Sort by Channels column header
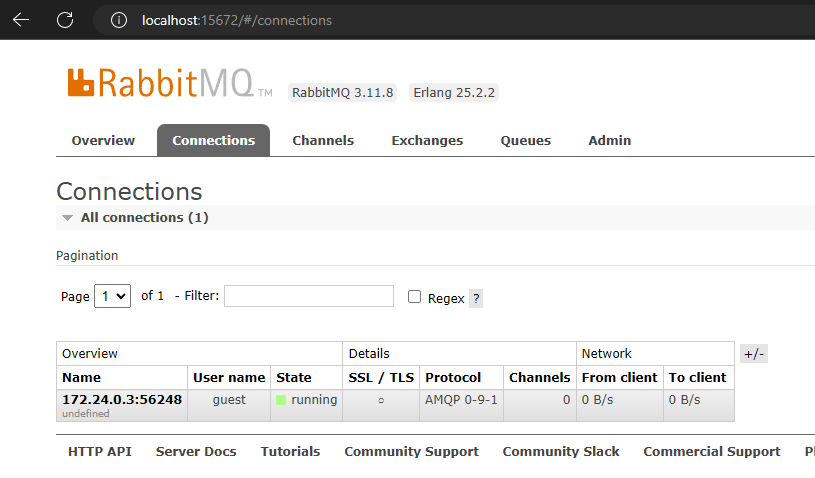 540,378
